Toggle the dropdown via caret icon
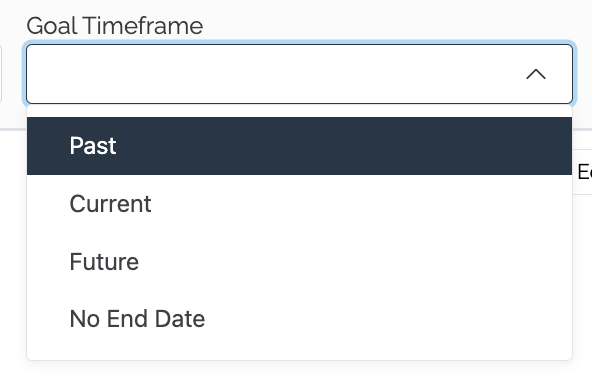This screenshot has height=388, width=592. [x=536, y=74]
